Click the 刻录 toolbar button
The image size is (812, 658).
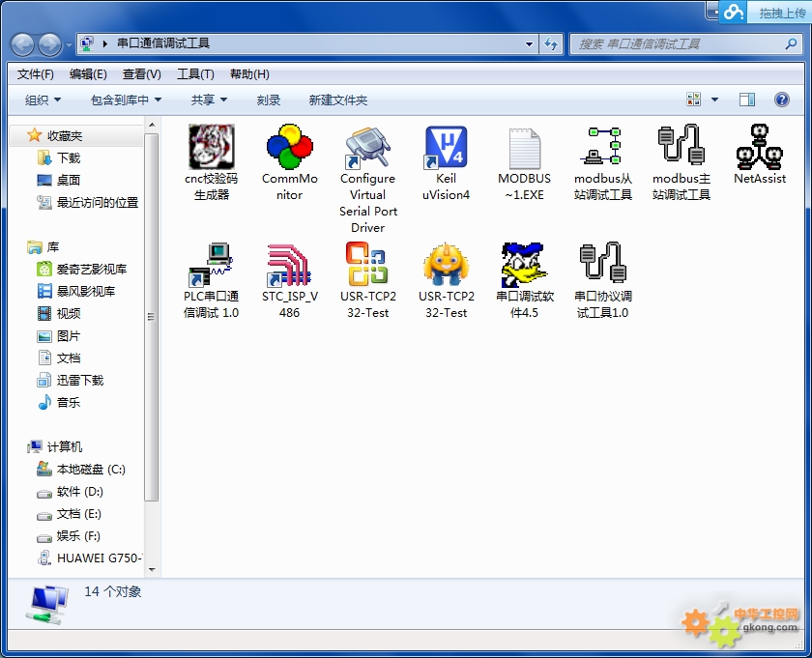click(269, 100)
